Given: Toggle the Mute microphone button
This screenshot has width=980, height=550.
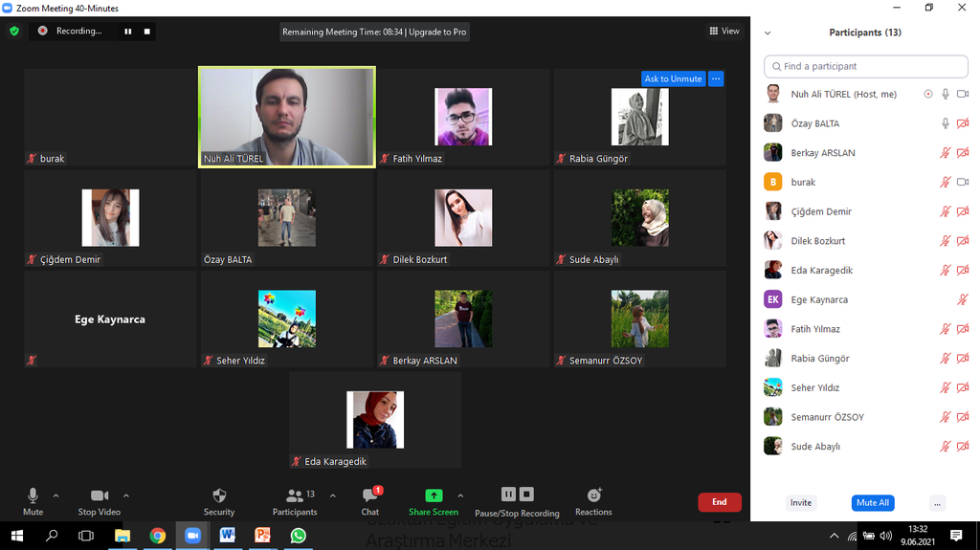Looking at the screenshot, I should [33, 495].
